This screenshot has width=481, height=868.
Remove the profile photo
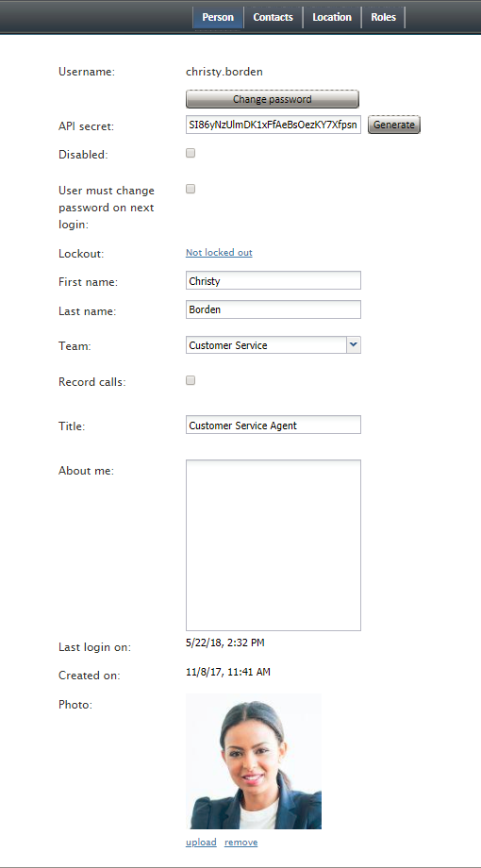click(240, 842)
